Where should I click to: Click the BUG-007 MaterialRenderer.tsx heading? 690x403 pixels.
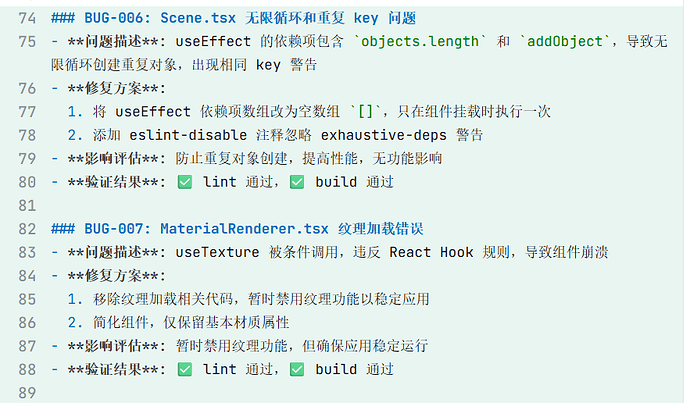click(x=237, y=229)
